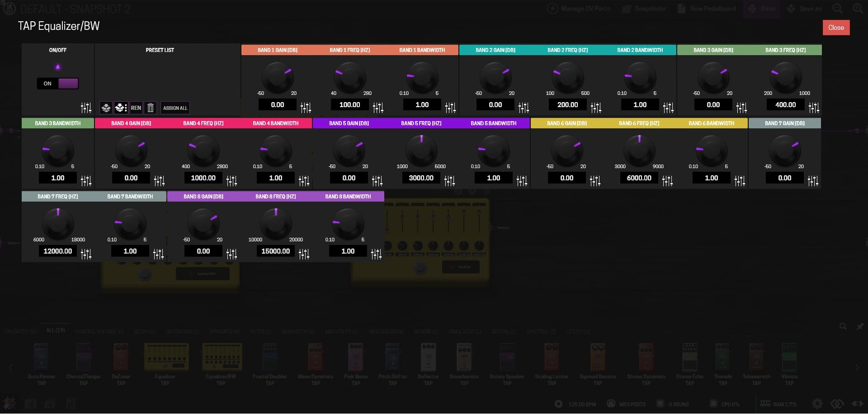Screen dimensions: 868x414
Task: Select the DeEsser TAP plugin thumbnail
Action: (x=121, y=364)
